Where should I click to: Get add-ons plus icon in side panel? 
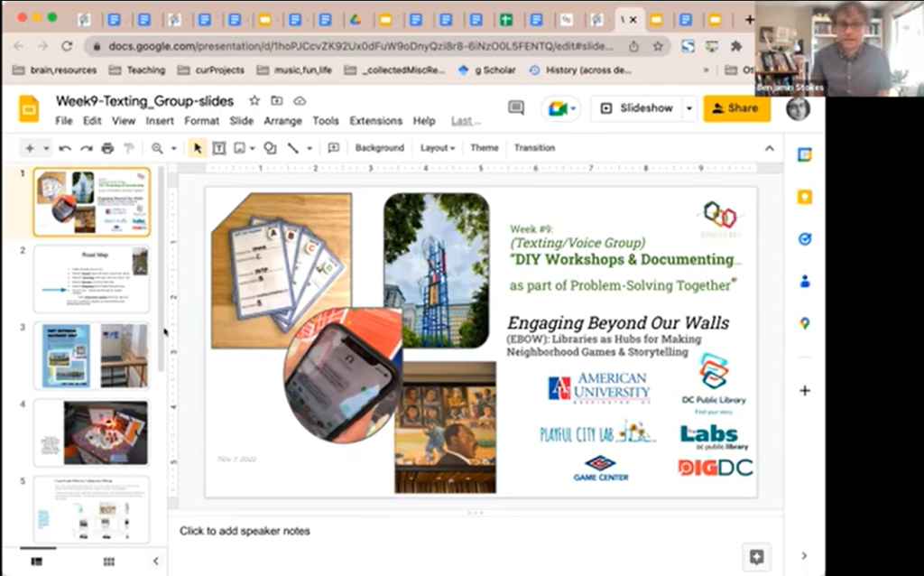[x=804, y=391]
